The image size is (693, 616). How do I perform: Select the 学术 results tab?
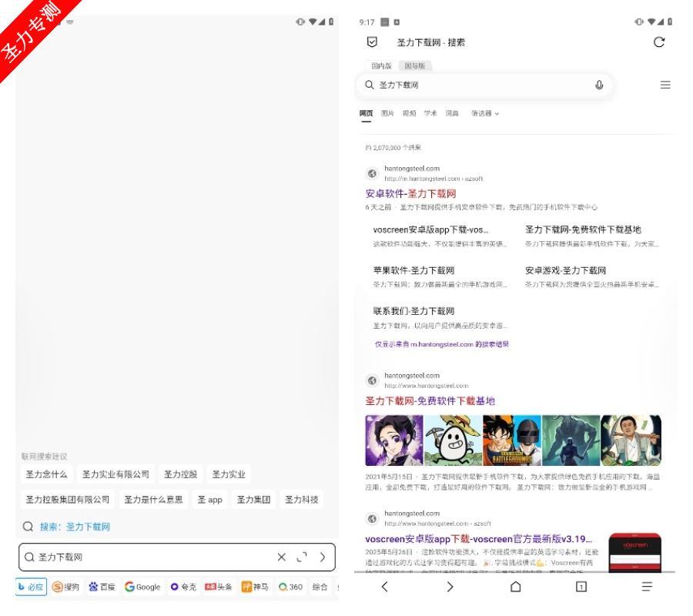[430, 113]
